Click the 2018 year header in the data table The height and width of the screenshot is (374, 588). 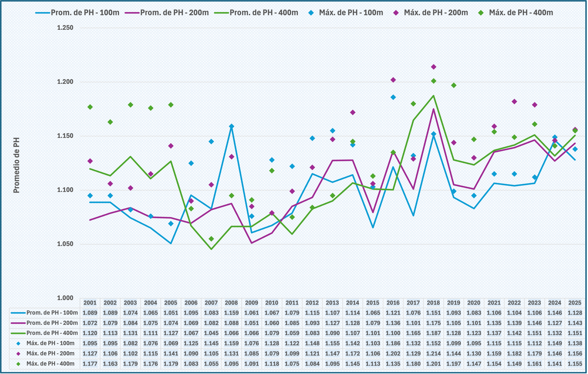pos(433,303)
